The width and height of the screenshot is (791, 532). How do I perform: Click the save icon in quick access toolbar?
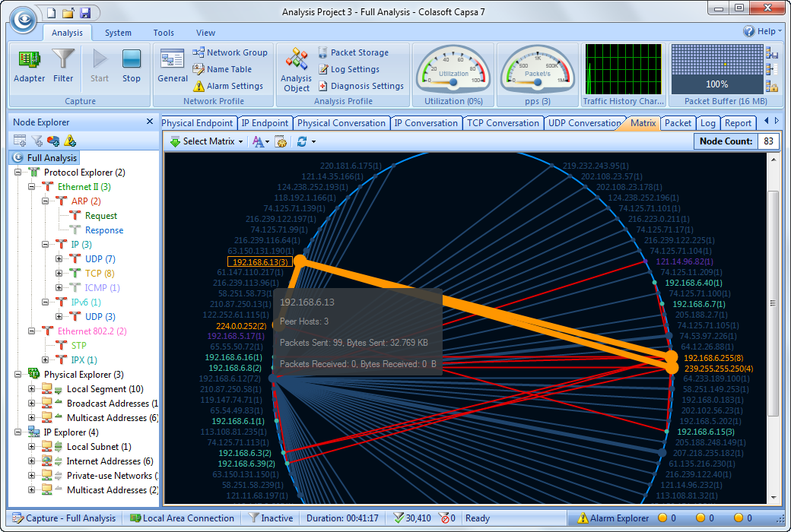coord(85,12)
